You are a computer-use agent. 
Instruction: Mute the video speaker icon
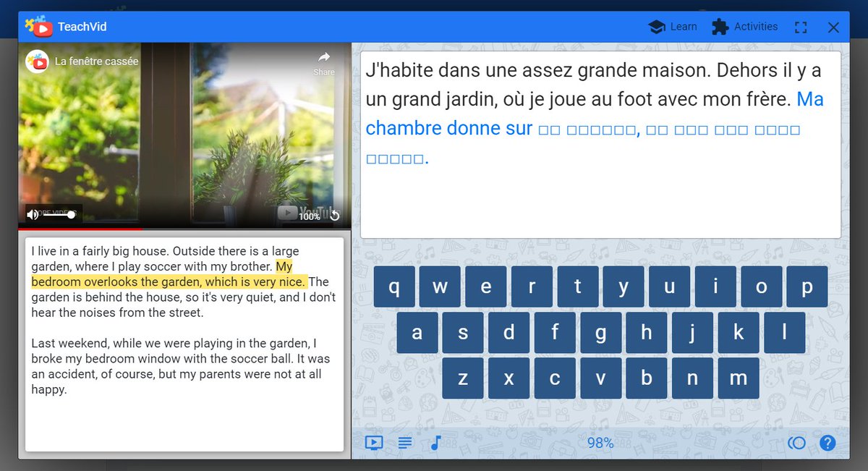[33, 214]
